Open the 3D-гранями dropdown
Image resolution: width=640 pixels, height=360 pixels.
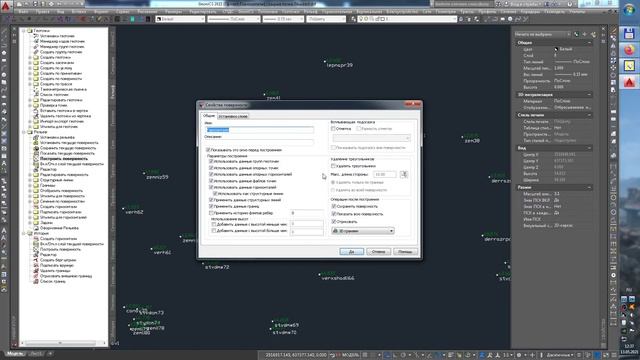click(363, 231)
